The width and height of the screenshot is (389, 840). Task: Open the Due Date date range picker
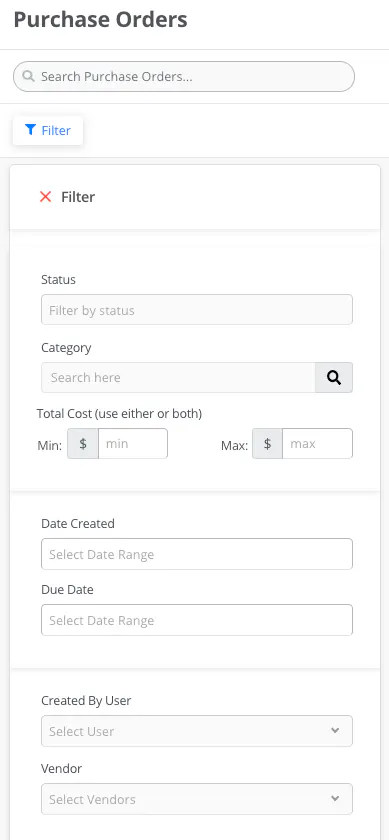pos(197,620)
